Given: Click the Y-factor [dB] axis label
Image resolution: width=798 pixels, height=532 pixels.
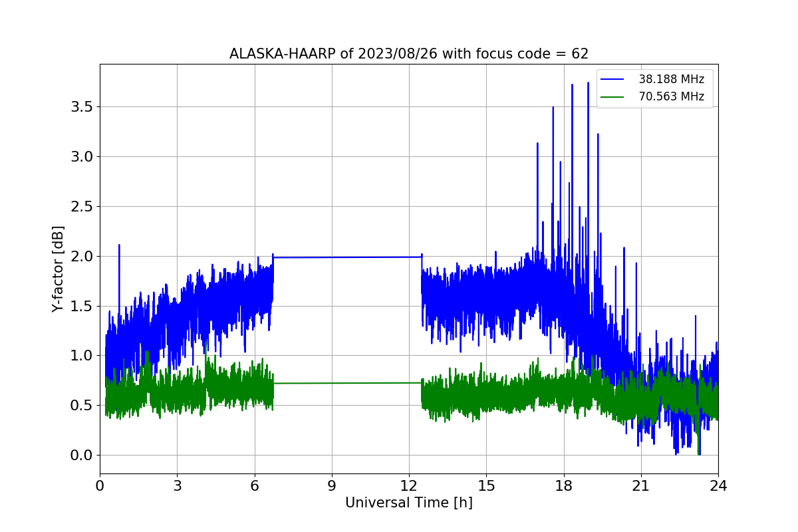Looking at the screenshot, I should click(x=59, y=269).
